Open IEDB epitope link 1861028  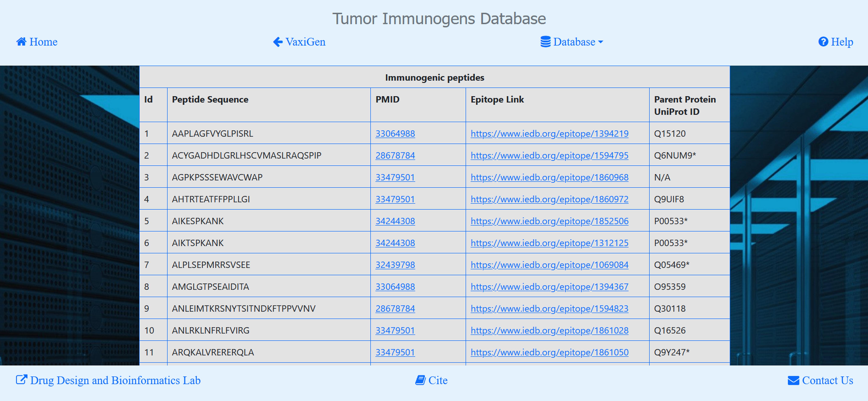pos(549,331)
